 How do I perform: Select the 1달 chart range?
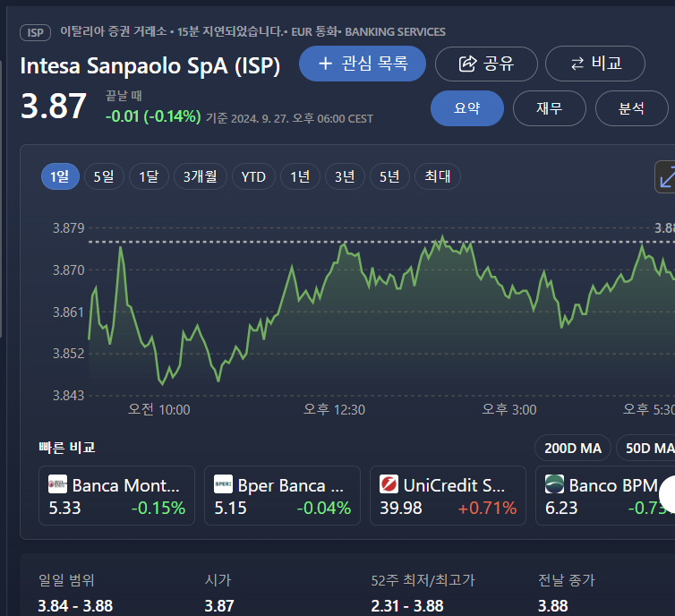[x=149, y=176]
